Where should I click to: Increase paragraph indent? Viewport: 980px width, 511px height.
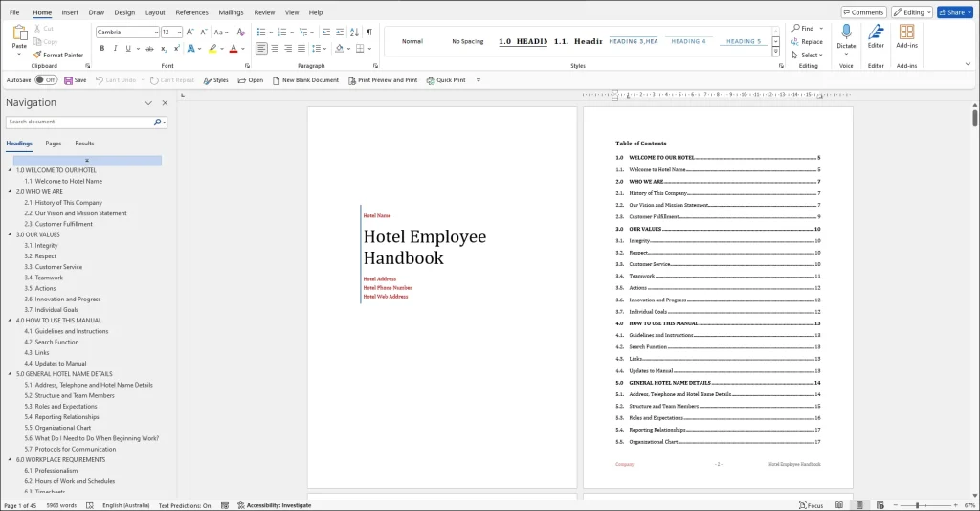340,32
